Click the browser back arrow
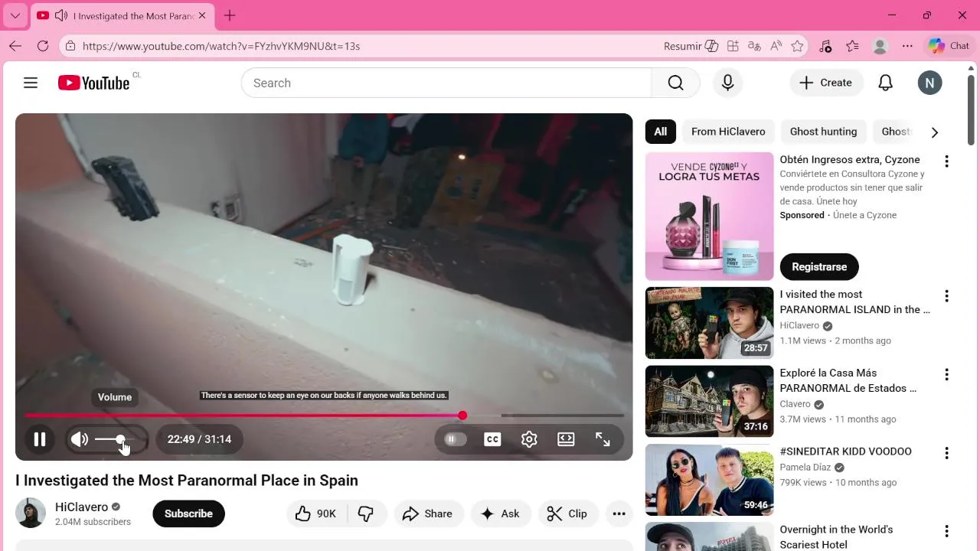 point(15,46)
